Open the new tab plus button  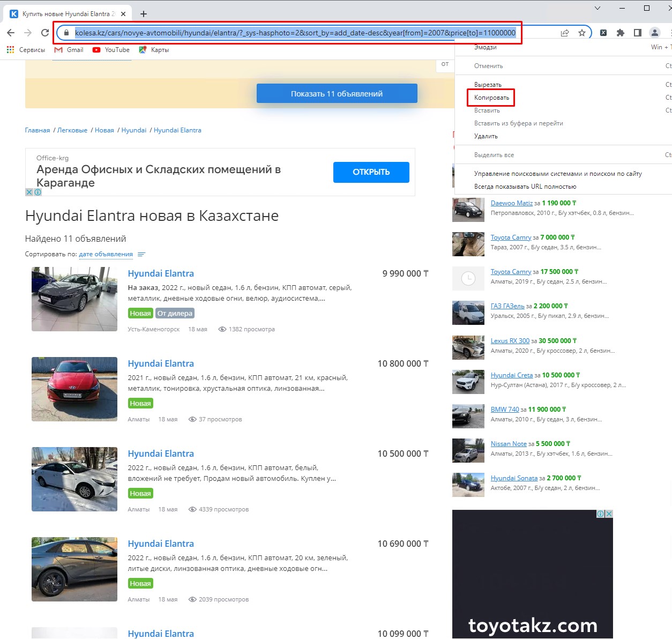pyautogui.click(x=144, y=14)
